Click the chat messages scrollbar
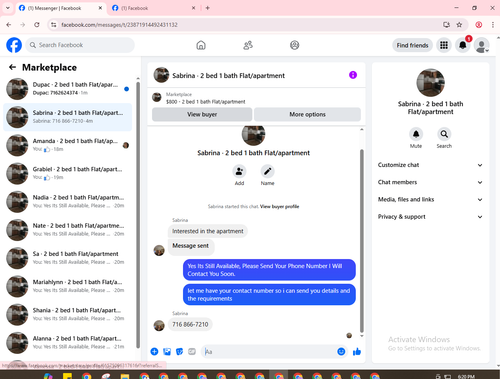 pyautogui.click(x=362, y=240)
